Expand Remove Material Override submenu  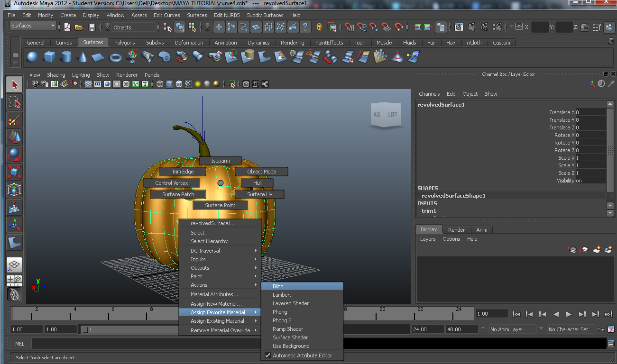click(x=220, y=330)
